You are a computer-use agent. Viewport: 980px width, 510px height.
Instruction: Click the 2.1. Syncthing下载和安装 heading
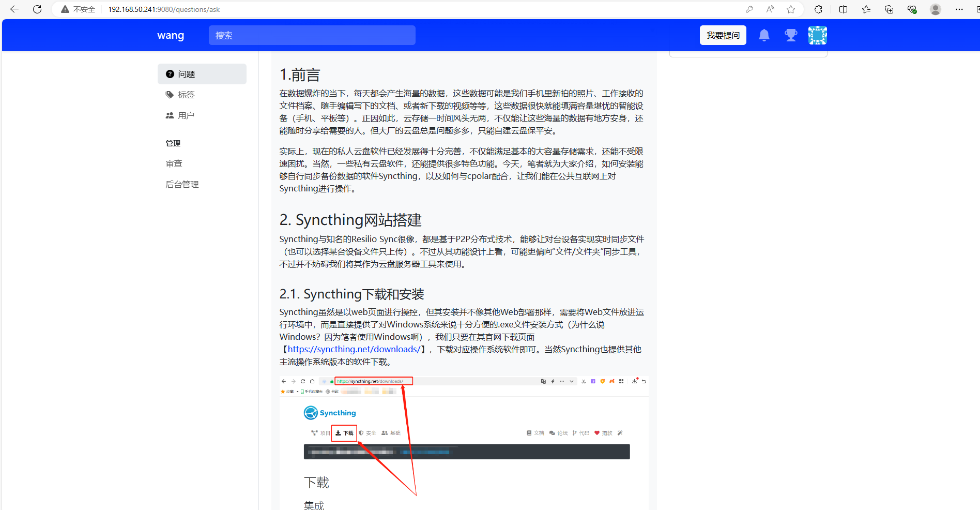coord(351,294)
